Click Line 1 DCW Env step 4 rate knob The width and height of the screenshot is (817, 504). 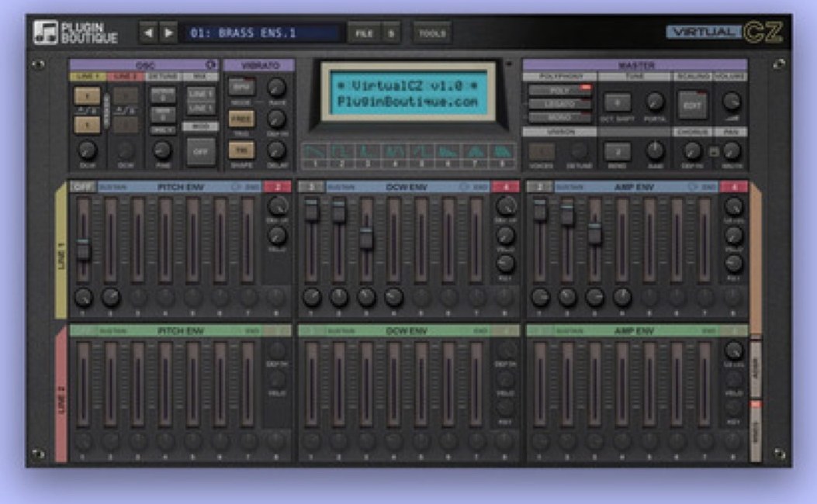click(393, 297)
